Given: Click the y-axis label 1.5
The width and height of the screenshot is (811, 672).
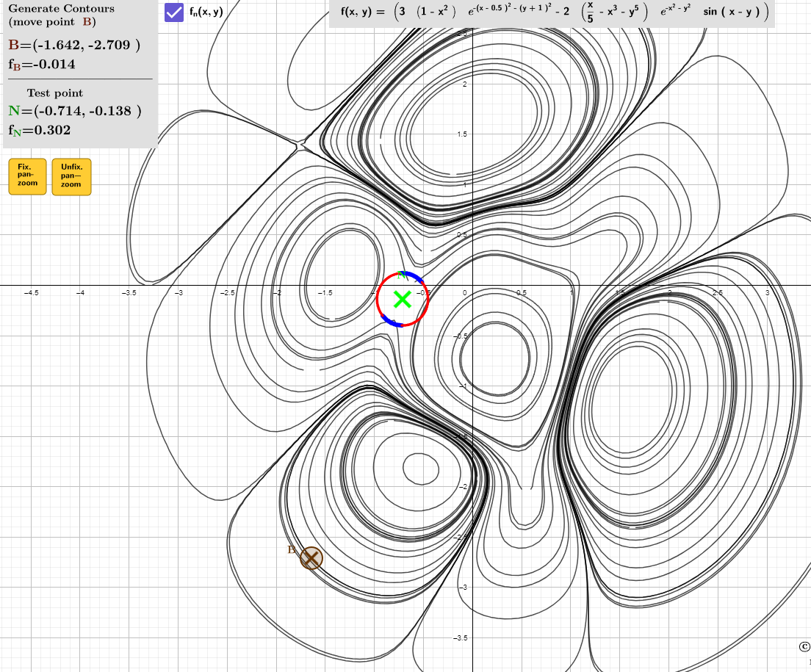Looking at the screenshot, I should [x=462, y=134].
